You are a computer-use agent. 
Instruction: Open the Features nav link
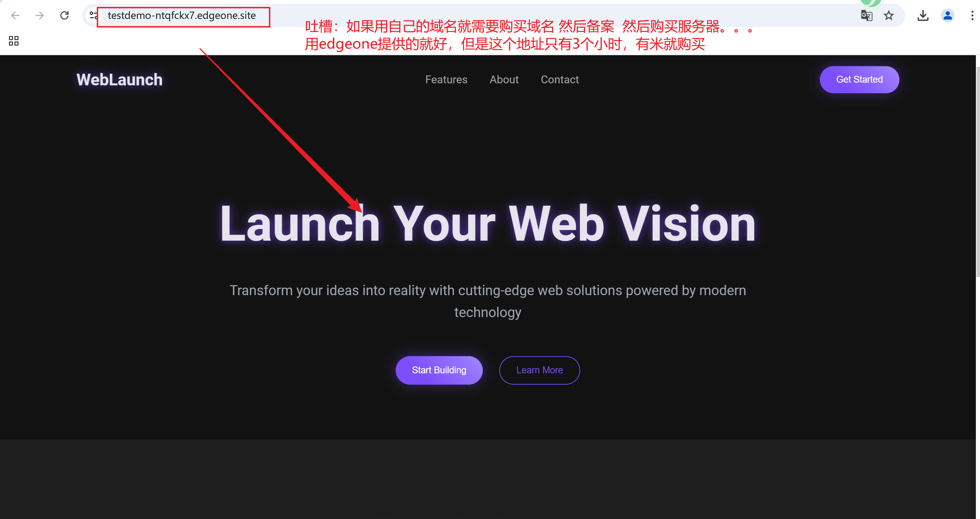(446, 80)
